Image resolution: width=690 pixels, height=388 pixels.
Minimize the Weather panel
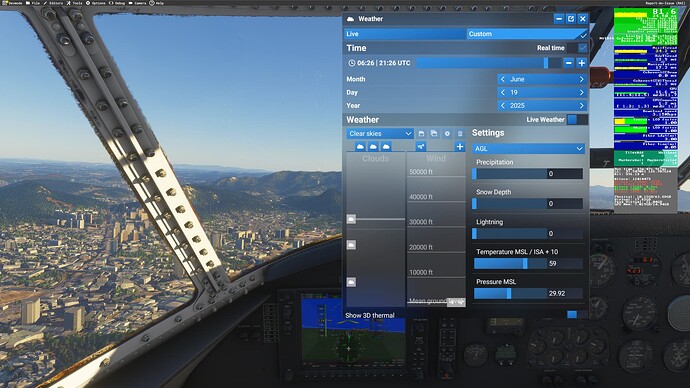click(559, 18)
